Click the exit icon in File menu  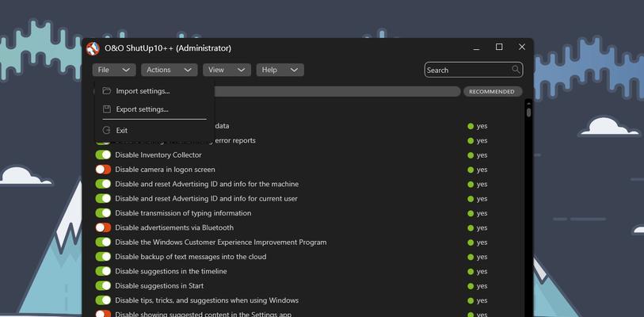click(x=107, y=130)
